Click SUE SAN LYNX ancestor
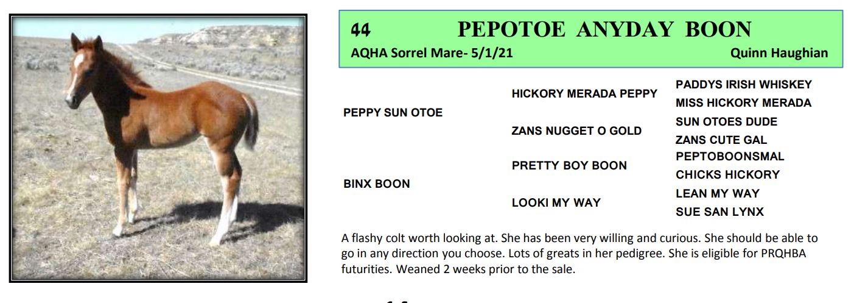 pos(719,212)
